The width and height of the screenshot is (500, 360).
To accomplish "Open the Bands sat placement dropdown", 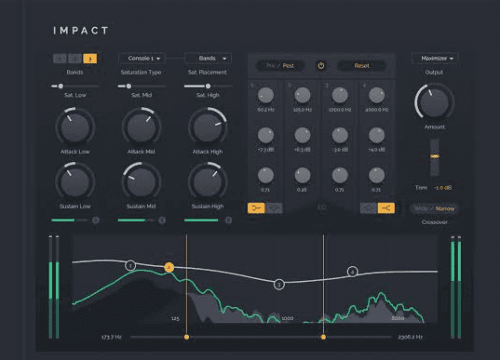I will (208, 58).
